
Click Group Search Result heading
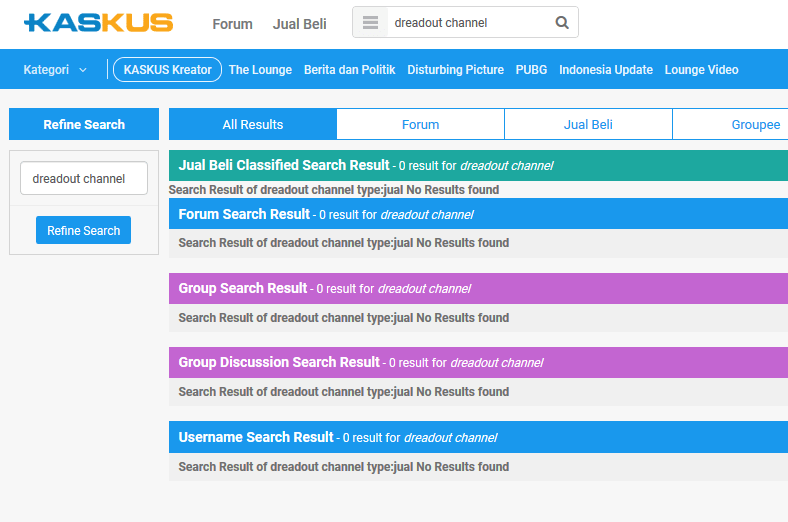[x=243, y=288]
